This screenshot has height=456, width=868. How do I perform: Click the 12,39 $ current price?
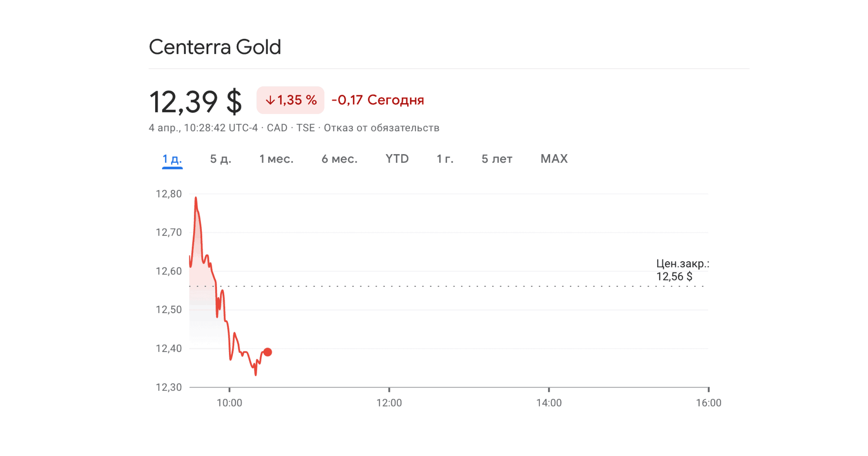click(195, 102)
